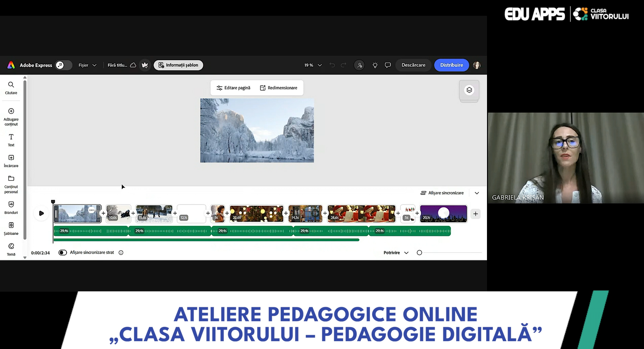The image size is (644, 349).
Task: Open the Temă theme panel
Action: pos(11,249)
